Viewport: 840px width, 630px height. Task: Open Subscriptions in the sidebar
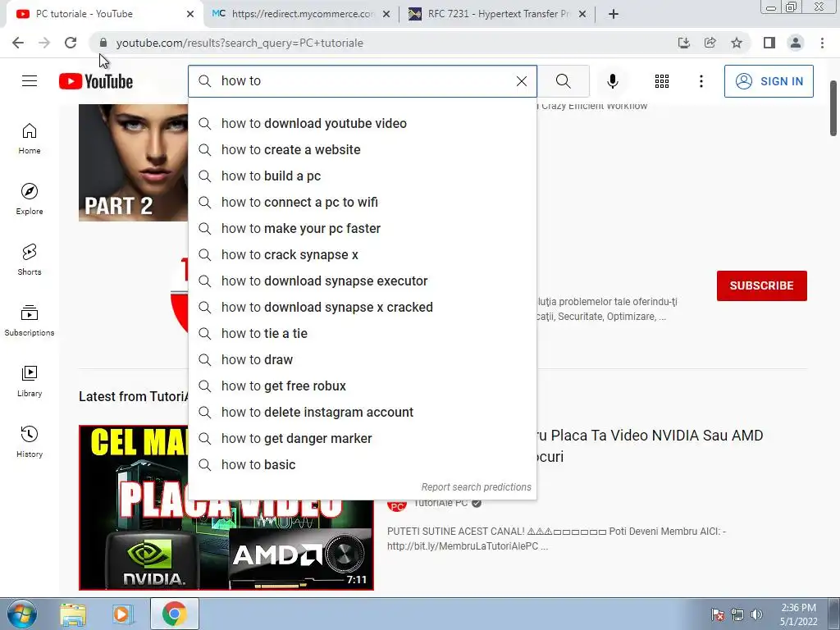coord(30,321)
